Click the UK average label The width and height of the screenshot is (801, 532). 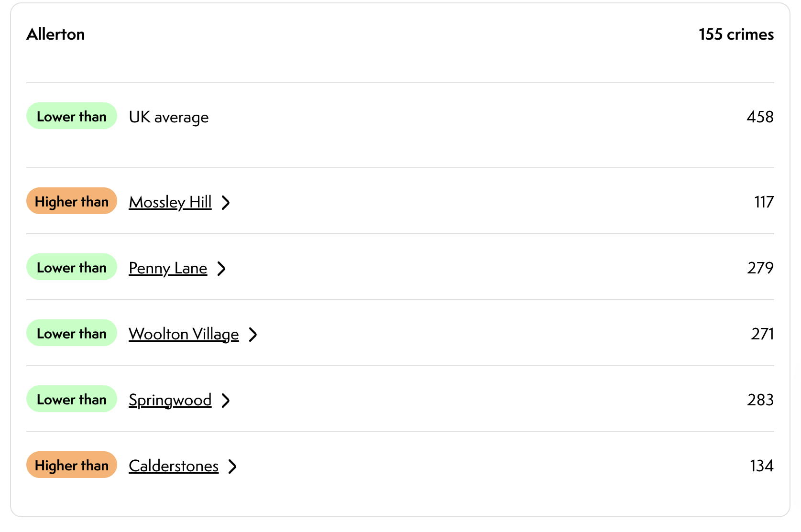[x=169, y=117]
